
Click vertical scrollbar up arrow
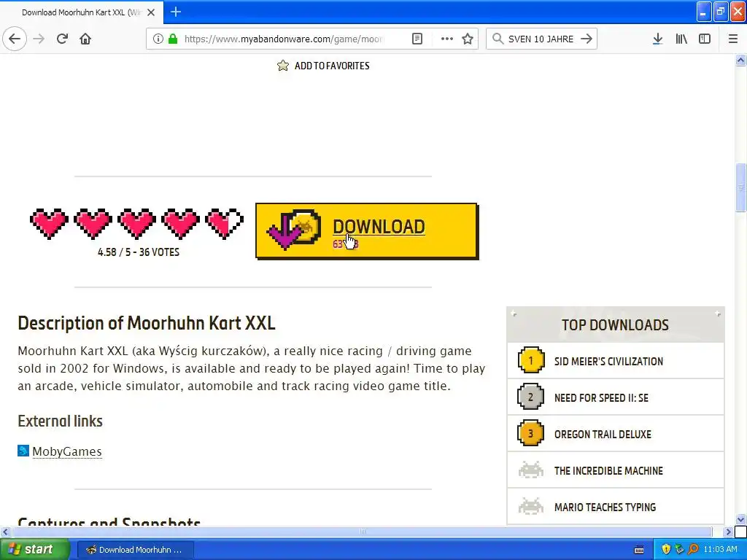tap(741, 60)
